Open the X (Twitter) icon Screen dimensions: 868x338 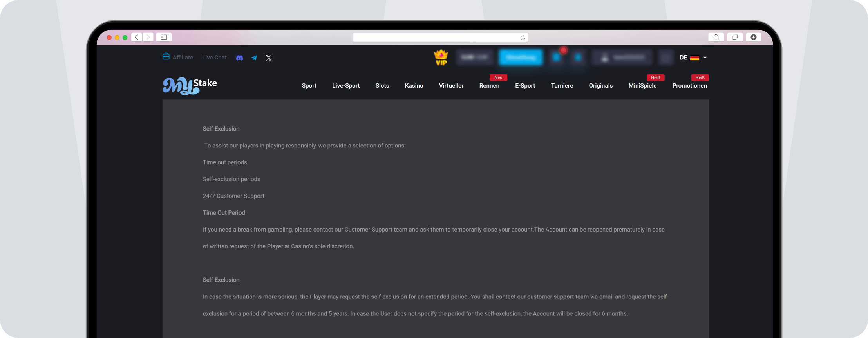click(x=269, y=58)
